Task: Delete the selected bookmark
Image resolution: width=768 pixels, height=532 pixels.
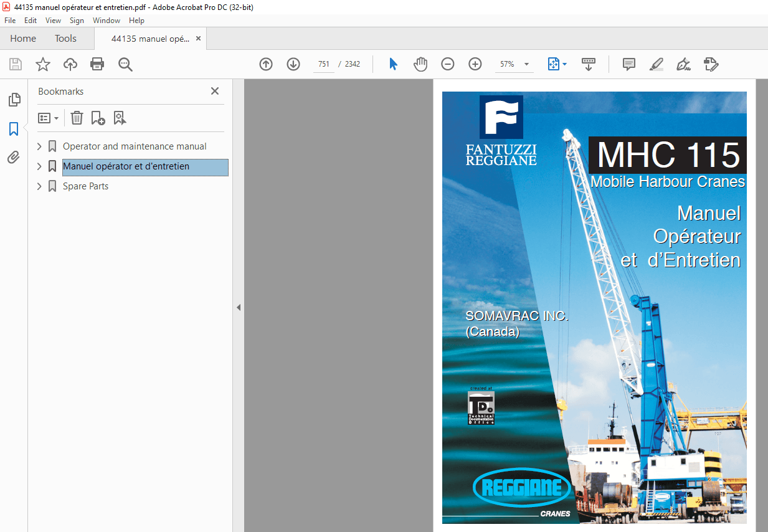Action: tap(76, 118)
